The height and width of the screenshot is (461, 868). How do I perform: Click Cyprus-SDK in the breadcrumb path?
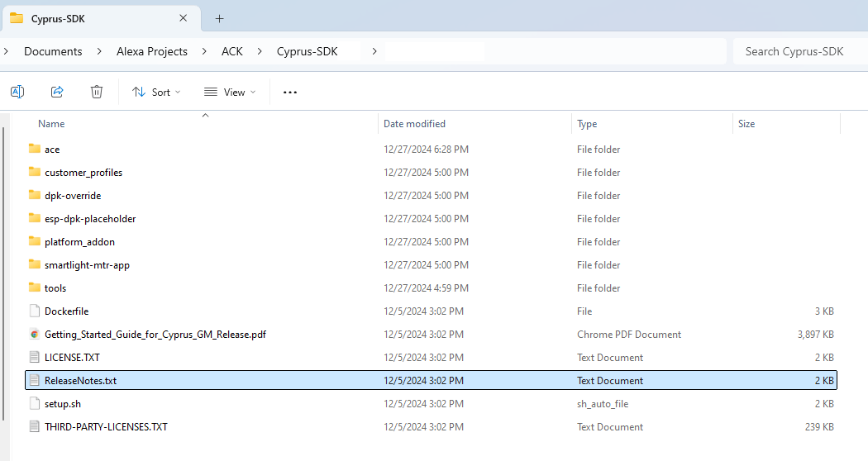(308, 51)
